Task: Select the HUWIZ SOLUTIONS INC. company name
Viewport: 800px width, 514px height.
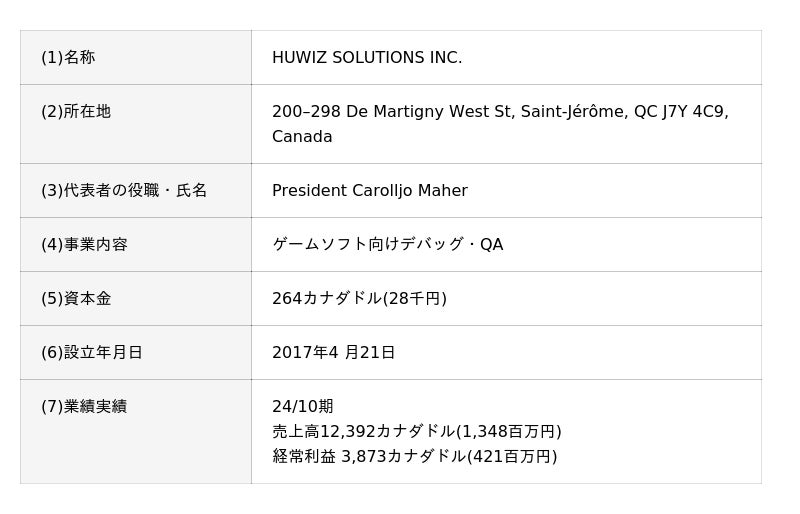Action: (367, 58)
